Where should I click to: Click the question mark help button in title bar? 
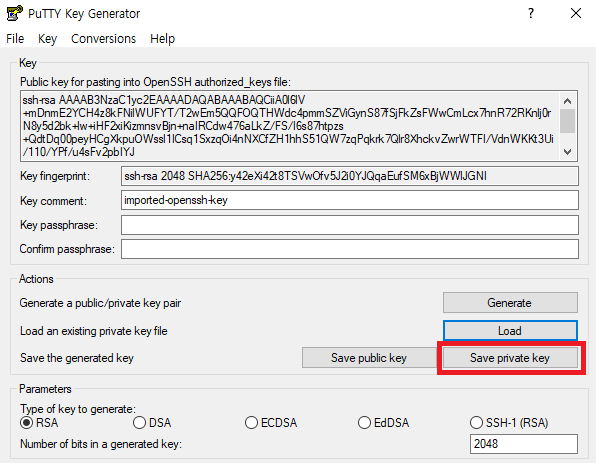coord(531,13)
